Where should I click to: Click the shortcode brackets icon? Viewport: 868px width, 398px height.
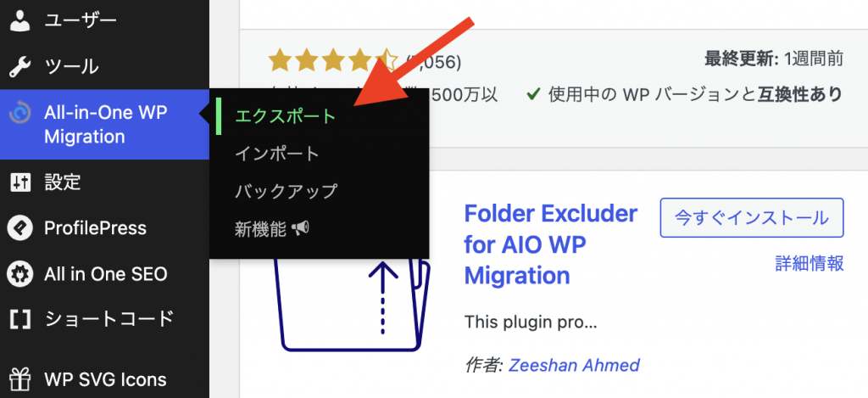(x=20, y=319)
